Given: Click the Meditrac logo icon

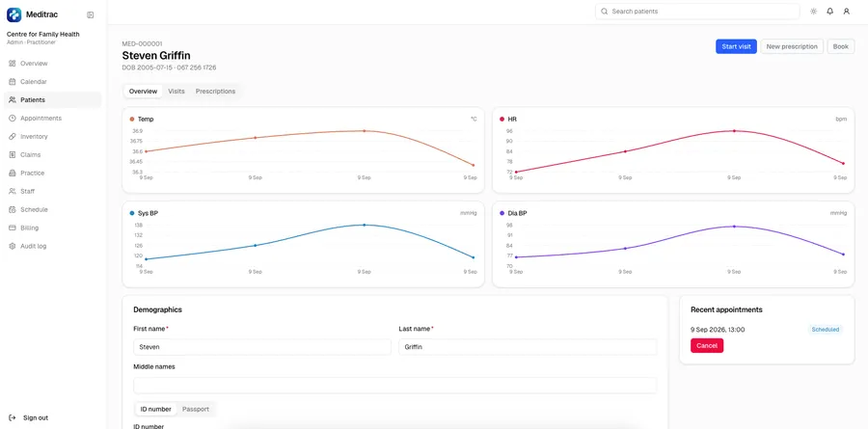Looking at the screenshot, I should point(14,14).
